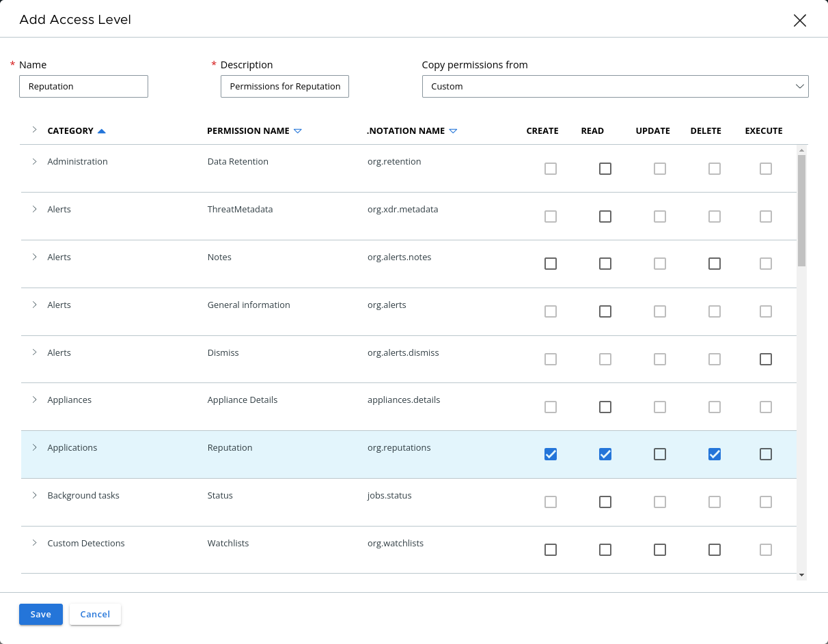Click the Description input field

pos(285,87)
